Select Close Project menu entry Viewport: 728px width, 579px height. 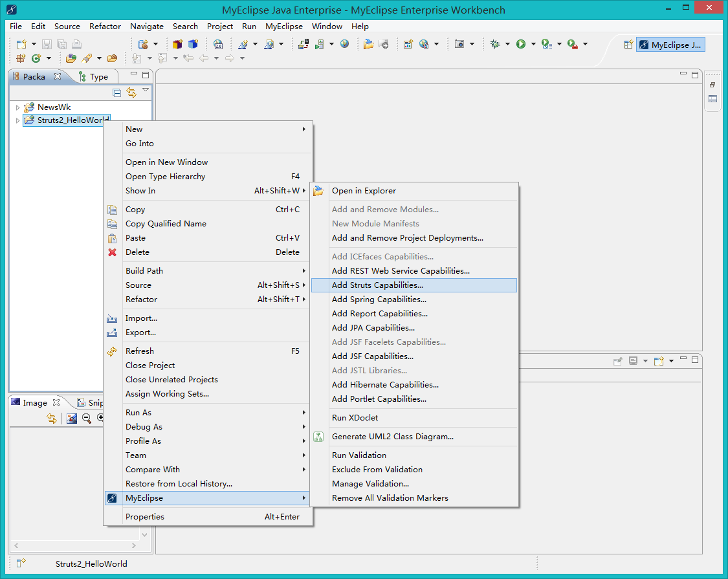point(208,366)
